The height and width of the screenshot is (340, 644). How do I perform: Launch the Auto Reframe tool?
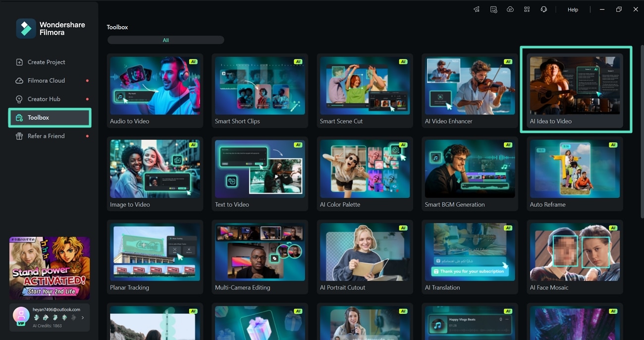575,174
